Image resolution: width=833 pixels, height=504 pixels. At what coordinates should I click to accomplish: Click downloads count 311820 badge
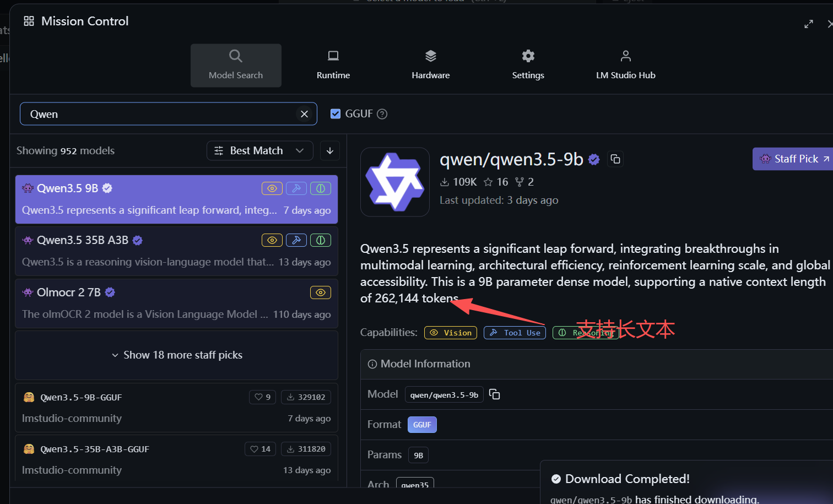tap(306, 449)
